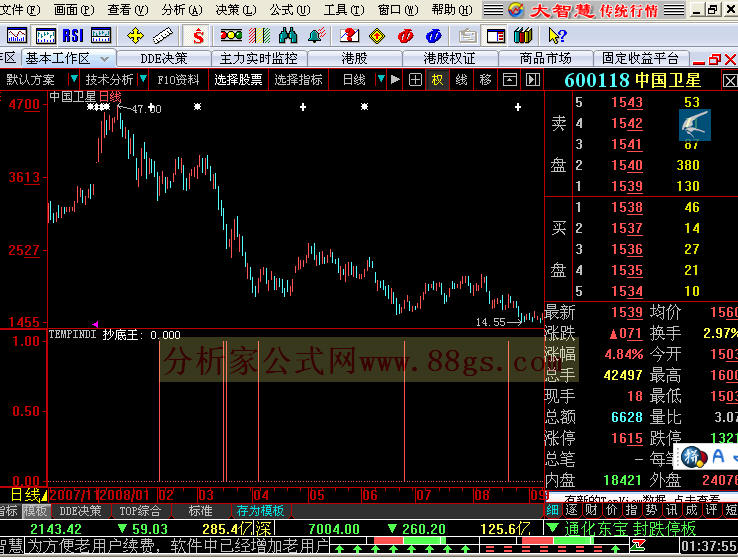Image resolution: width=738 pixels, height=560 pixels.
Task: Click the fourth chart icon after RSI
Action: pos(101,36)
